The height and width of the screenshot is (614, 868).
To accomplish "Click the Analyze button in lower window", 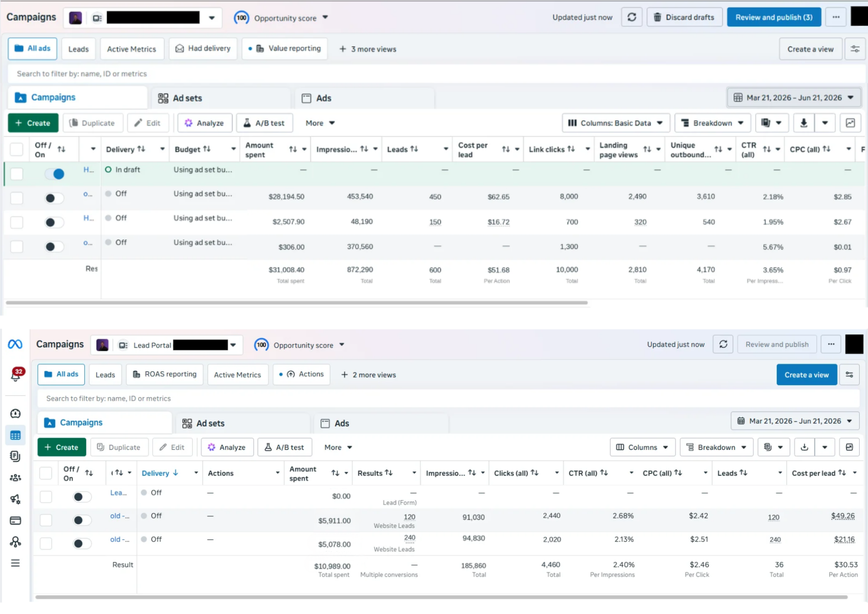I will (x=227, y=447).
